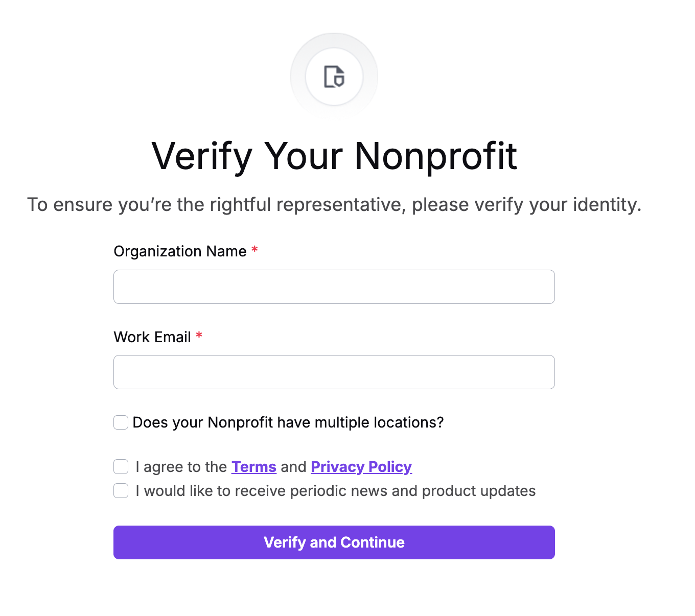The image size is (695, 616).
Task: Open the Terms link
Action: click(254, 467)
